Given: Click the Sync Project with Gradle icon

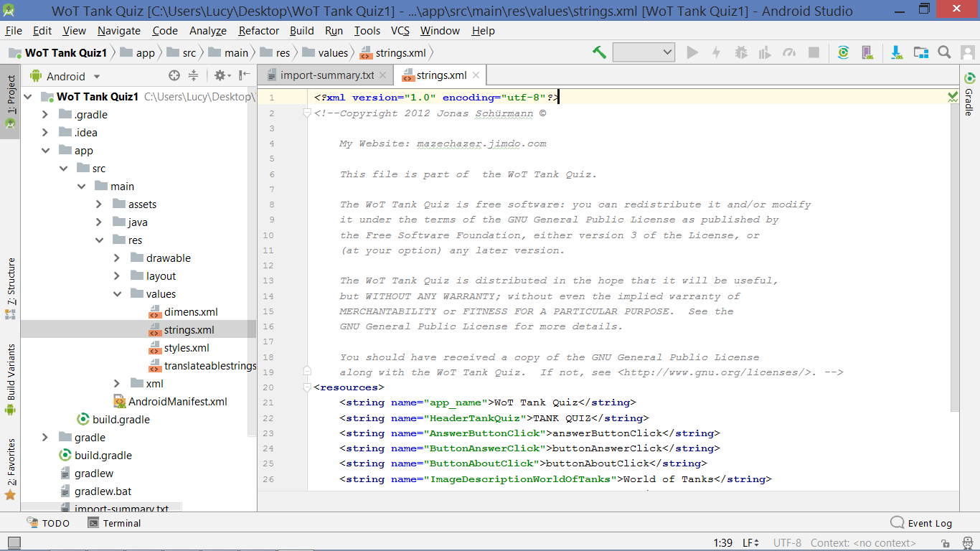Looking at the screenshot, I should pyautogui.click(x=844, y=52).
